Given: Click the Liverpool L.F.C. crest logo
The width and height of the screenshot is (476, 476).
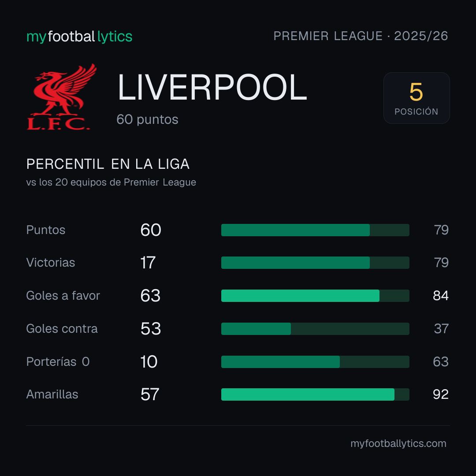Looking at the screenshot, I should click(62, 97).
